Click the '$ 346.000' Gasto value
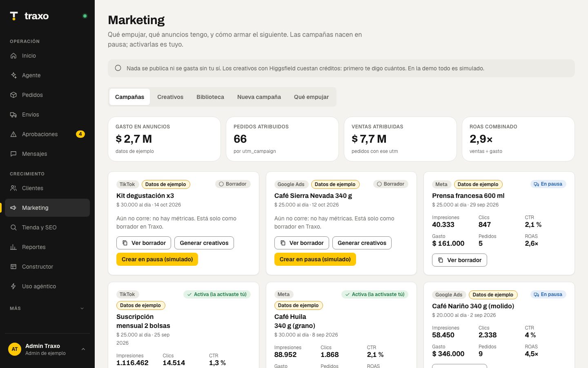This screenshot has width=588, height=368. pos(448,354)
